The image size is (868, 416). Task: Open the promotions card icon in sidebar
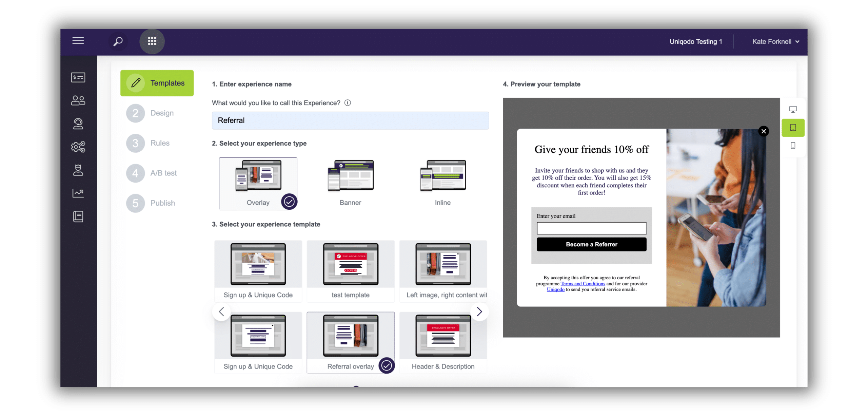(78, 77)
